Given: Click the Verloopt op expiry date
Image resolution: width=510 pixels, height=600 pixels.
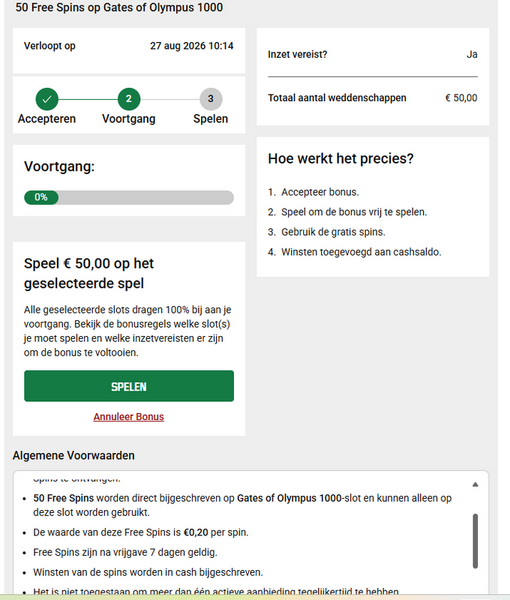Looking at the screenshot, I should (192, 46).
